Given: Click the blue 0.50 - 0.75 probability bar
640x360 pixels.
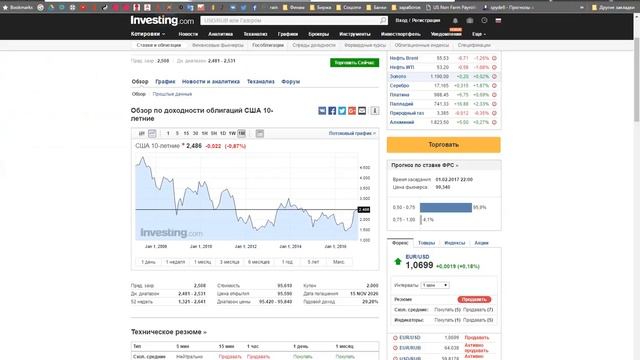Looking at the screenshot, I should click(x=446, y=207).
